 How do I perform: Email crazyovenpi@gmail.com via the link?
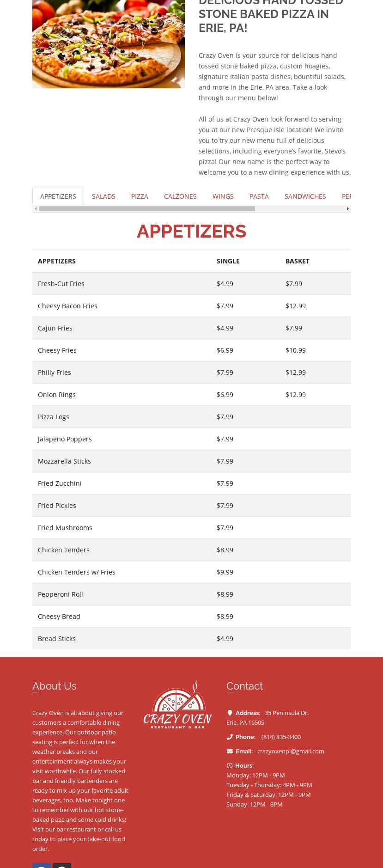(291, 751)
